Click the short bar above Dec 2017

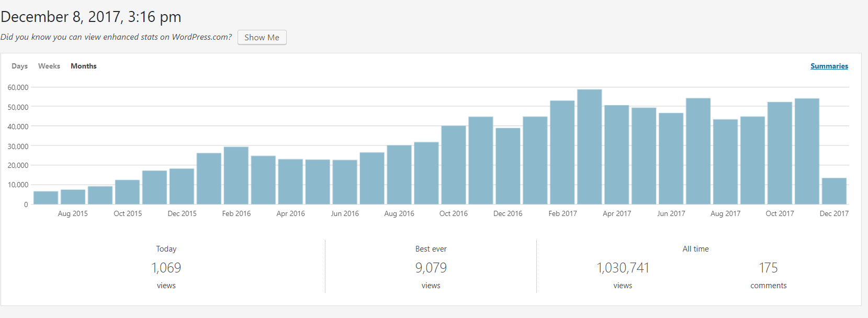click(834, 191)
